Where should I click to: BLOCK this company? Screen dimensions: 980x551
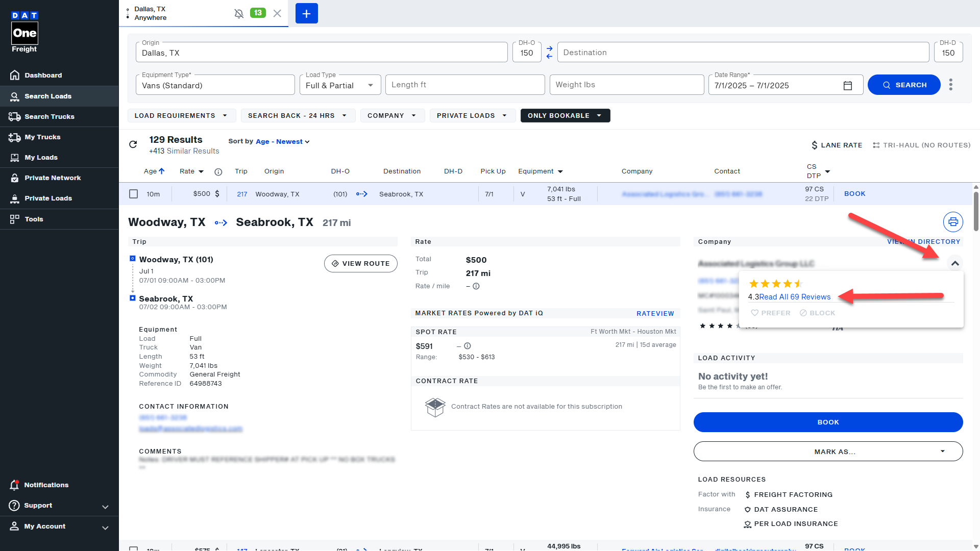(x=817, y=313)
